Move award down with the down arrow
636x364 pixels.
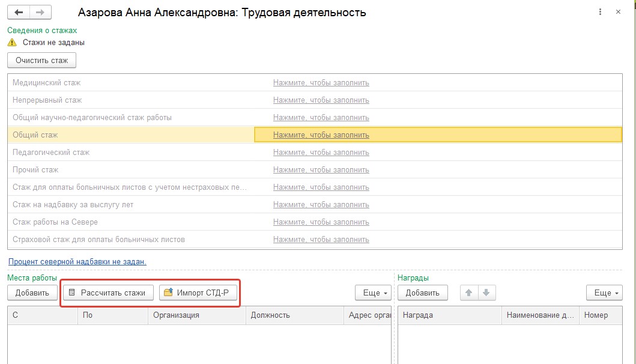tap(486, 293)
